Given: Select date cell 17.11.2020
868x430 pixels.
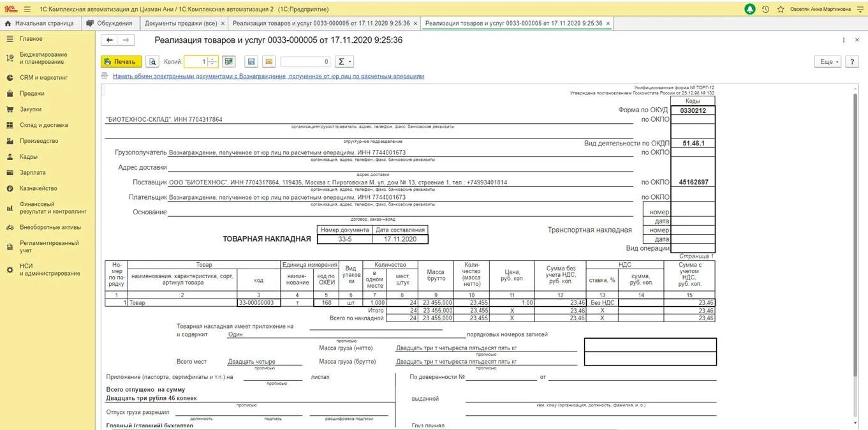Looking at the screenshot, I should tap(400, 239).
